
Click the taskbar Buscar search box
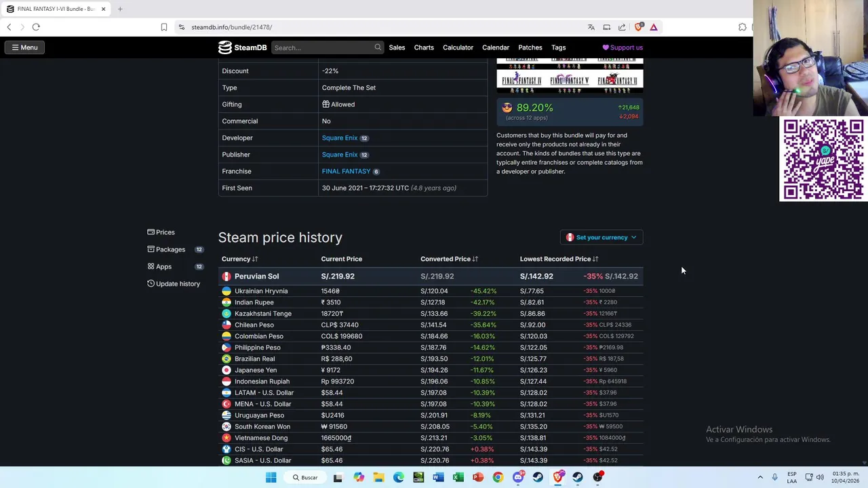(305, 477)
